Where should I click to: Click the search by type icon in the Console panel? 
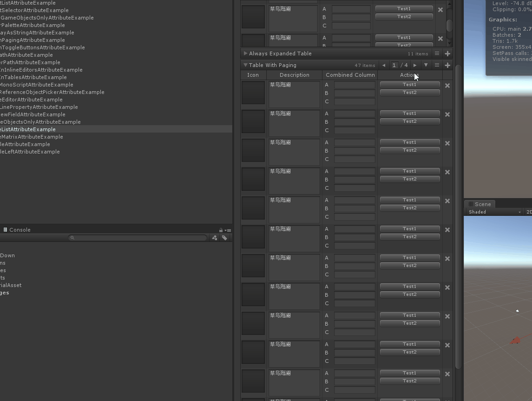pos(214,238)
